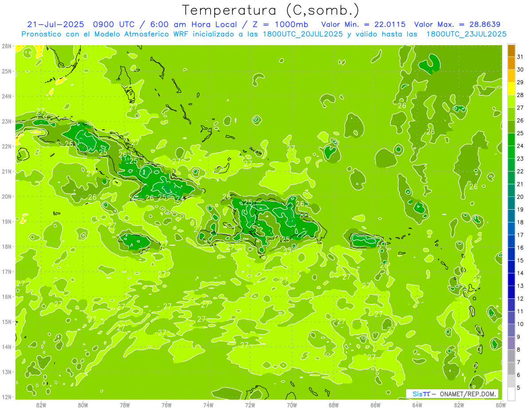Click the 18N latitude axis label

coord(6,247)
